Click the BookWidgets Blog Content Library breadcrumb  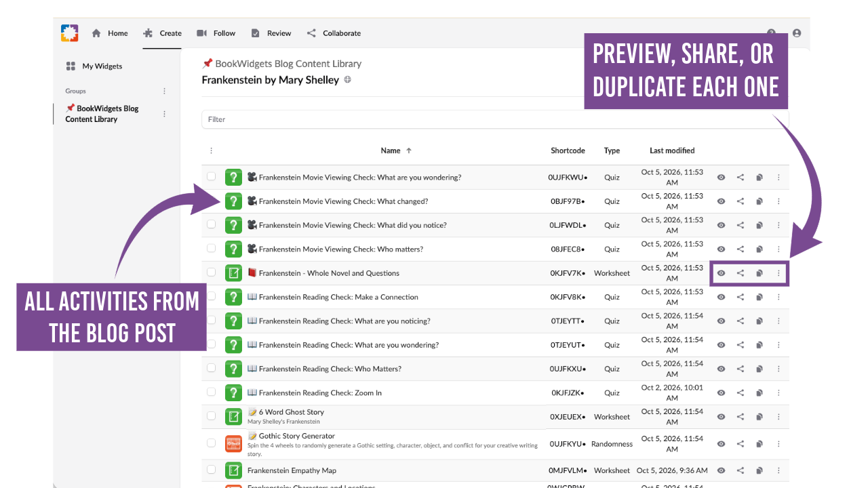[x=282, y=64]
